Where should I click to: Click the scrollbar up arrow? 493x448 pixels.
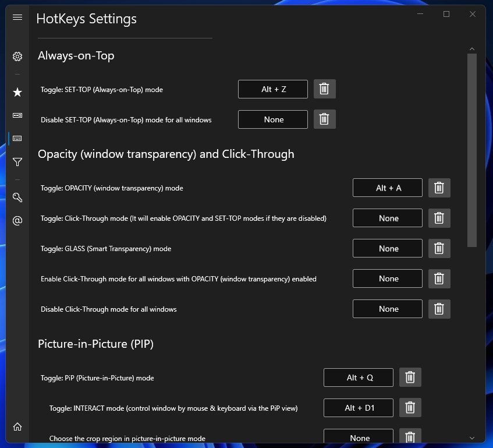pos(471,49)
